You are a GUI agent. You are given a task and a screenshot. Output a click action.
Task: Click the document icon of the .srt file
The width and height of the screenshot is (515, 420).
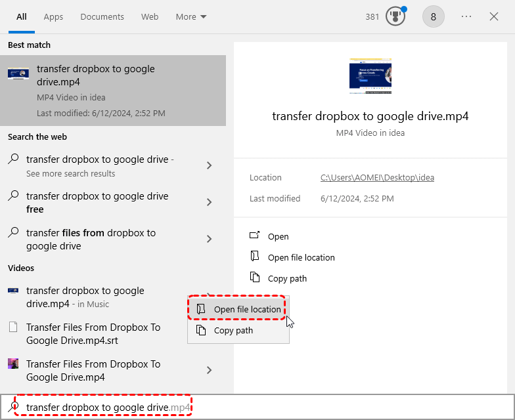coord(13,327)
